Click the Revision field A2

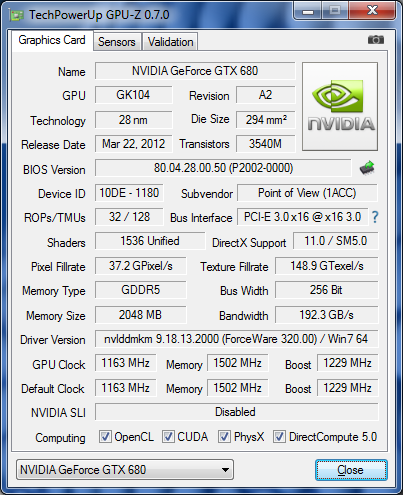266,95
